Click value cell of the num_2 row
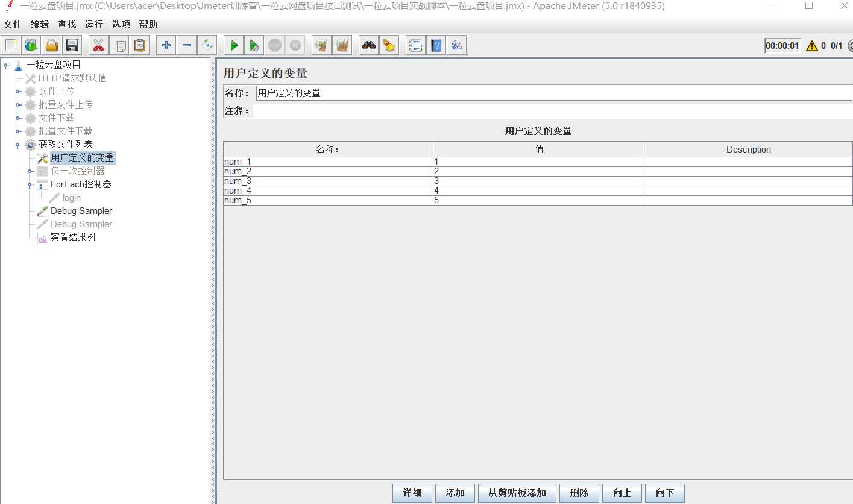The image size is (853, 504). point(538,171)
